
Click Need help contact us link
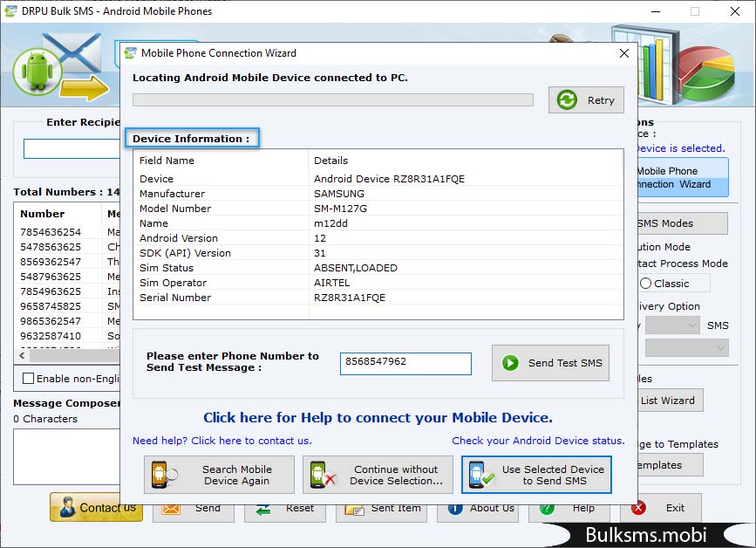[x=222, y=441]
